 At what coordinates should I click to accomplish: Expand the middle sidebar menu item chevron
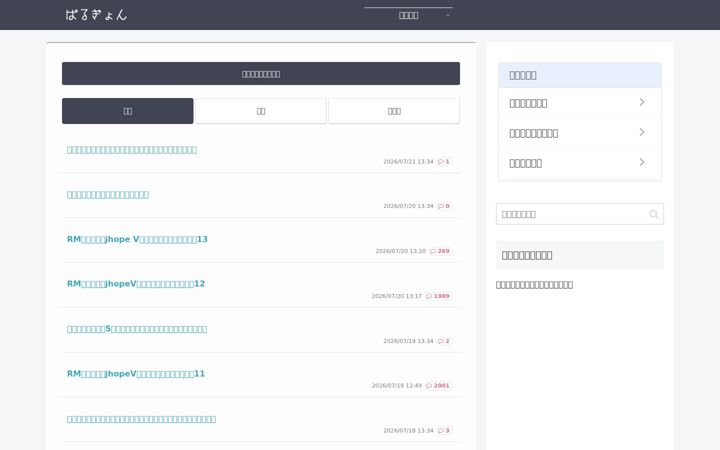[x=642, y=132]
